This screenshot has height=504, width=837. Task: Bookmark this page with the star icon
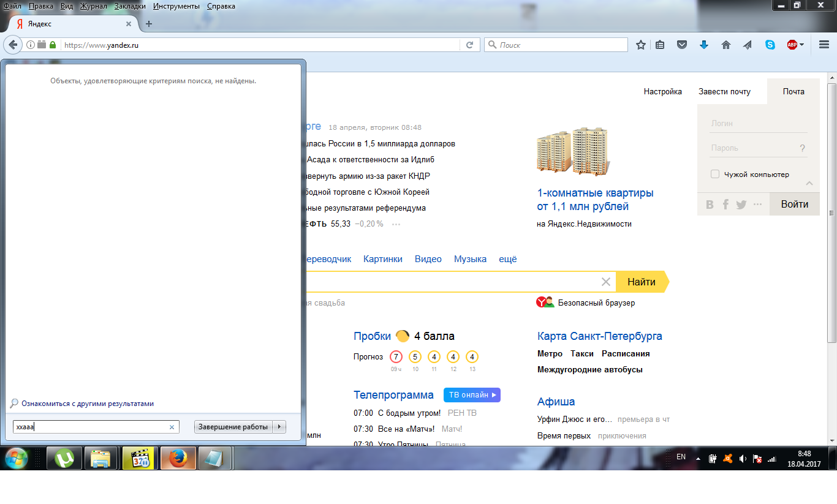641,45
